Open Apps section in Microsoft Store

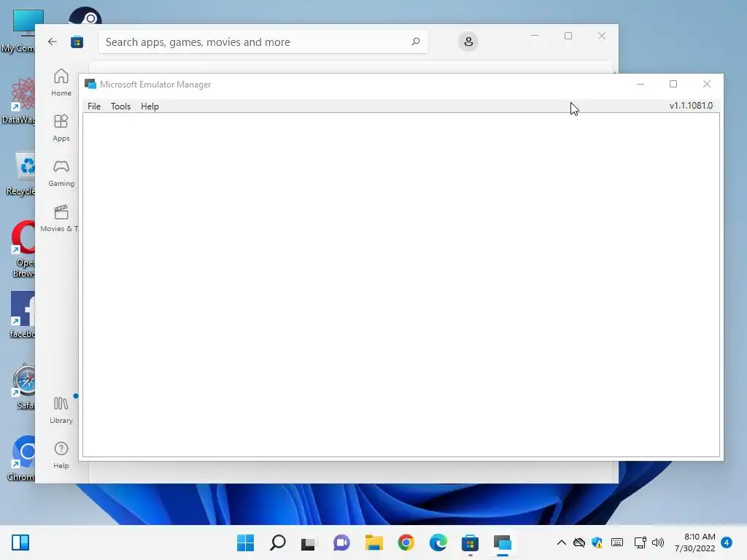[61, 128]
